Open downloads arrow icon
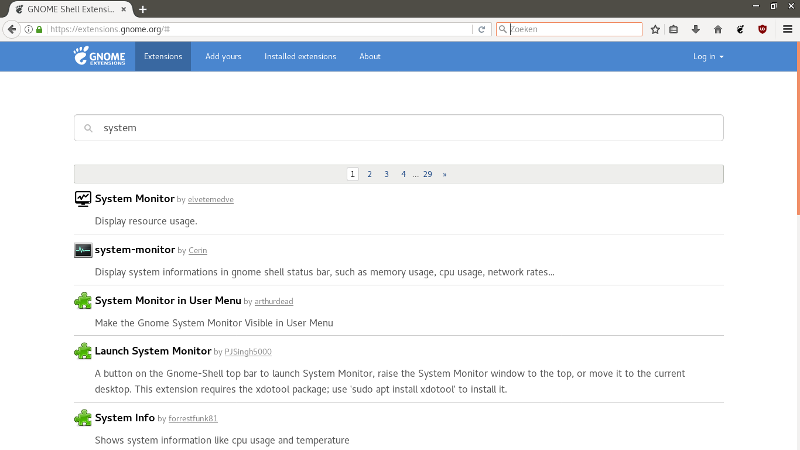This screenshot has height=450, width=800. [x=695, y=29]
